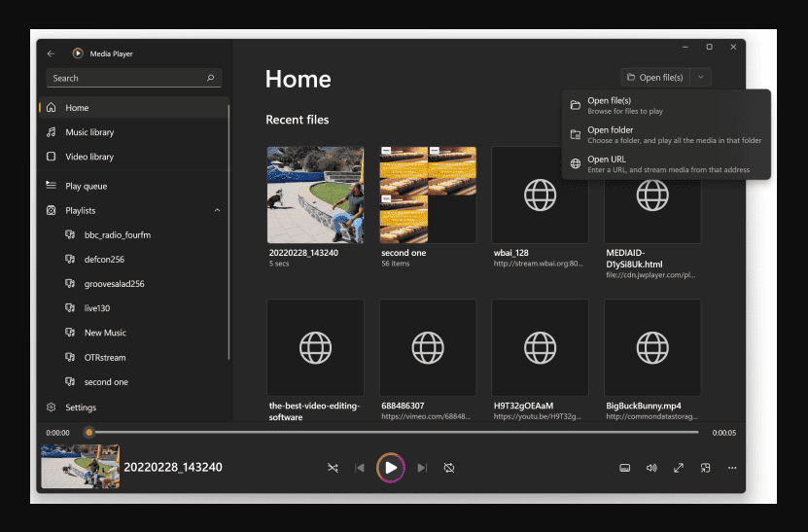The height and width of the screenshot is (532, 808).
Task: Click the seek bar track
Action: (x=394, y=433)
